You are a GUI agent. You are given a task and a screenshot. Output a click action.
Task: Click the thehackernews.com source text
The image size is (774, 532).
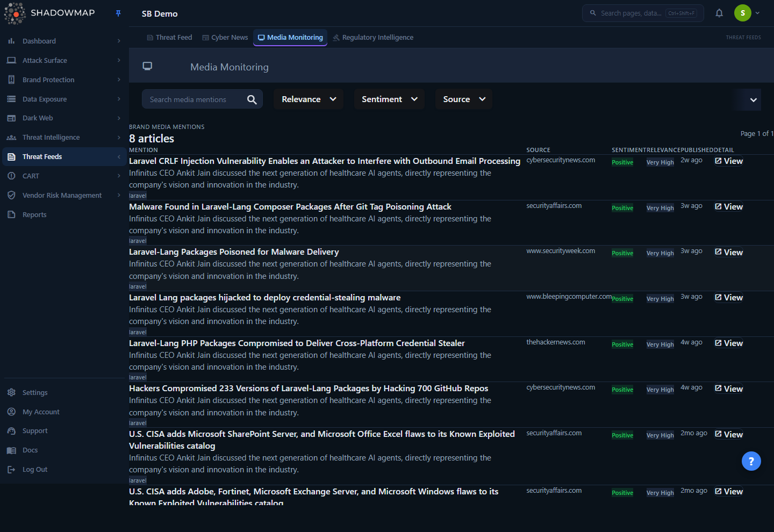click(556, 342)
